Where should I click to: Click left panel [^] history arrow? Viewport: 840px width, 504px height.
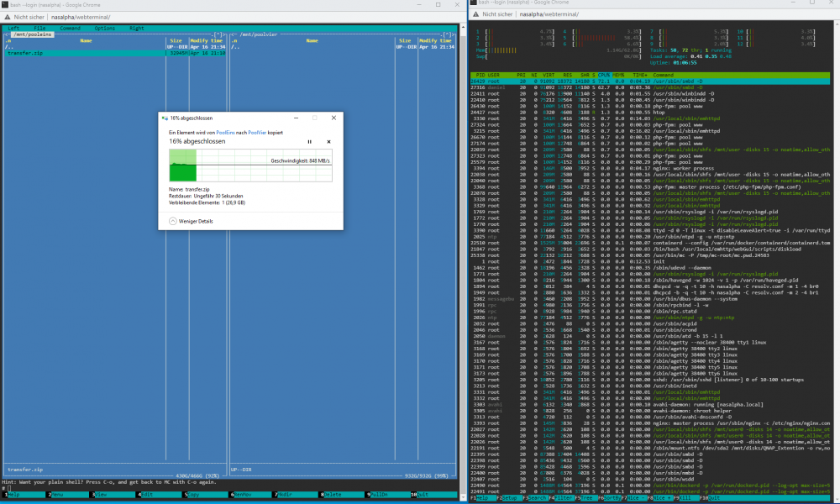[218, 34]
